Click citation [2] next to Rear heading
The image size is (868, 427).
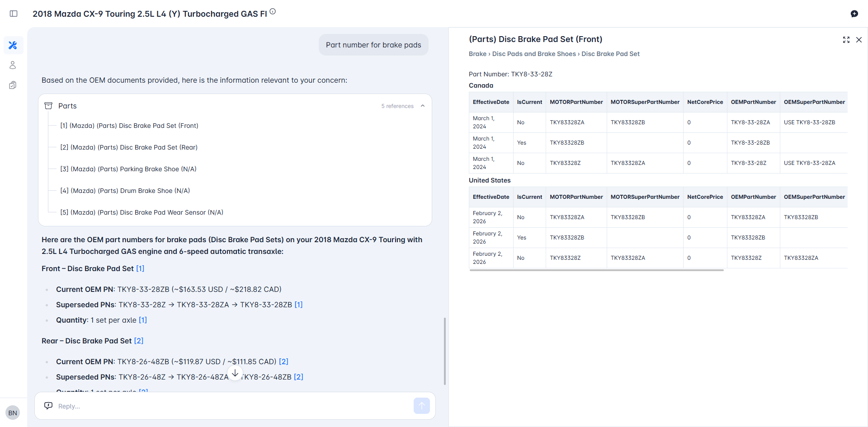(139, 341)
